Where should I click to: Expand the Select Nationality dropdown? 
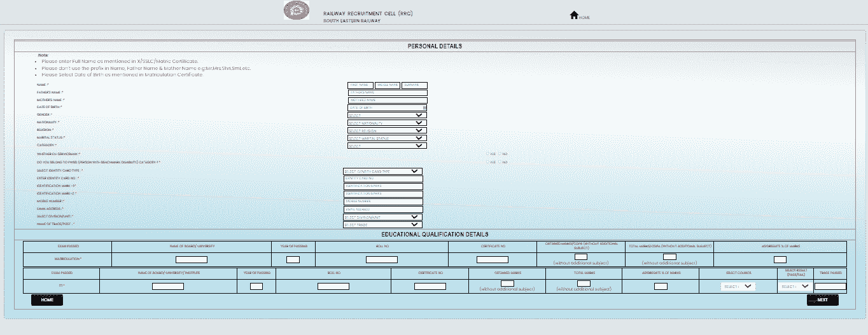386,123
